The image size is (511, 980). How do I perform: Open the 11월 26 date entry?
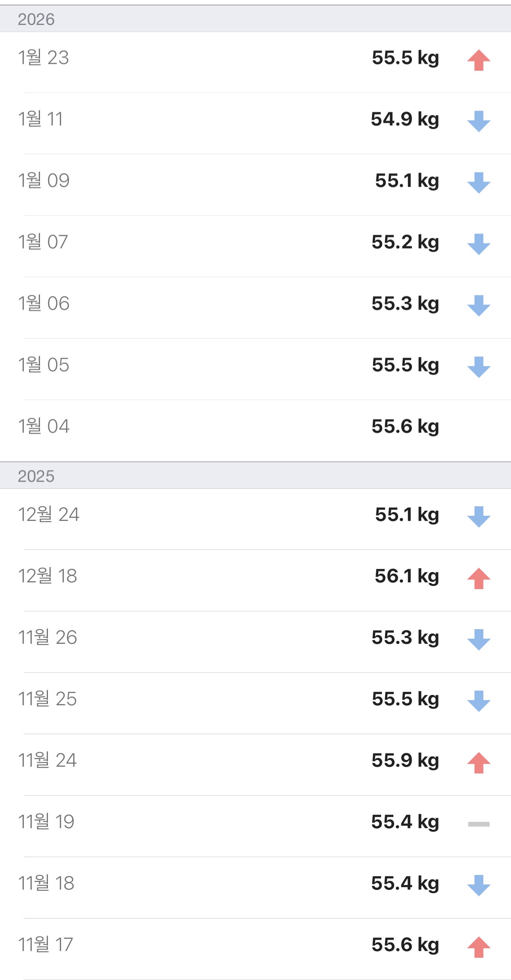click(x=48, y=637)
